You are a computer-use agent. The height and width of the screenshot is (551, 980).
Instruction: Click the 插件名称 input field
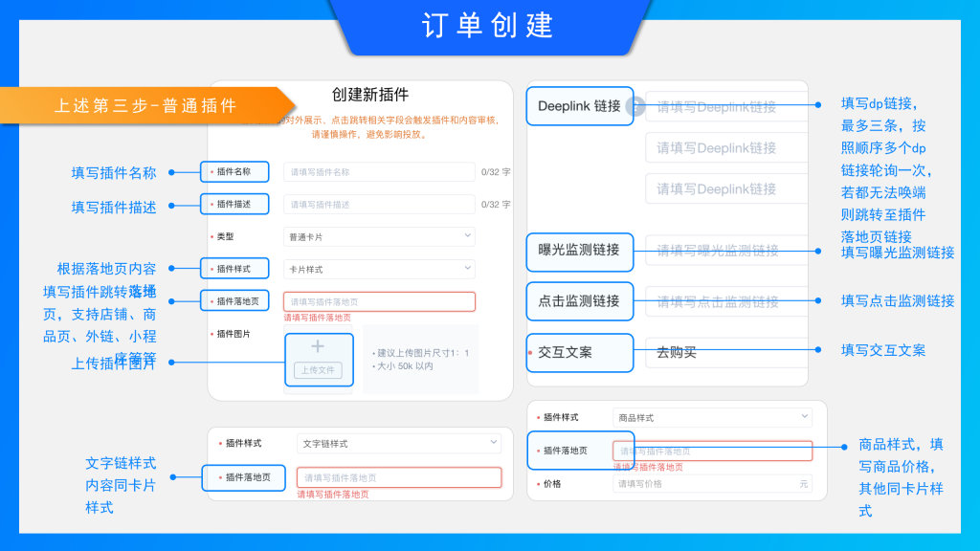click(379, 172)
